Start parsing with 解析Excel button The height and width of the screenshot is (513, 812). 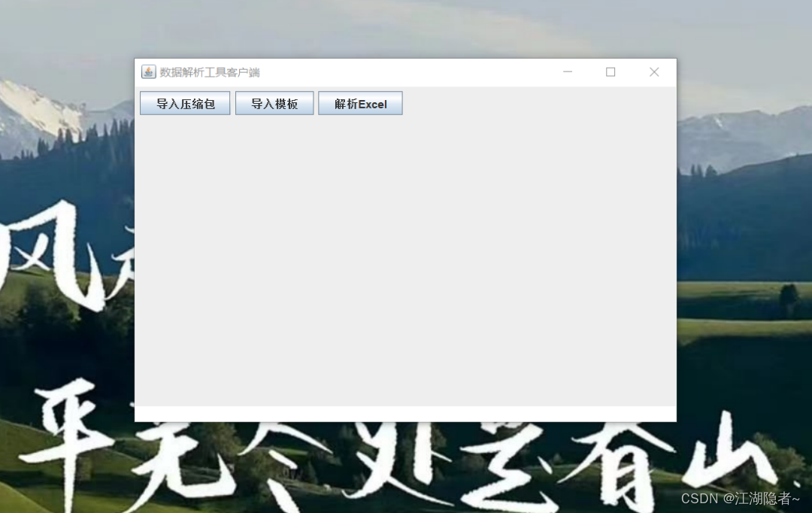360,104
